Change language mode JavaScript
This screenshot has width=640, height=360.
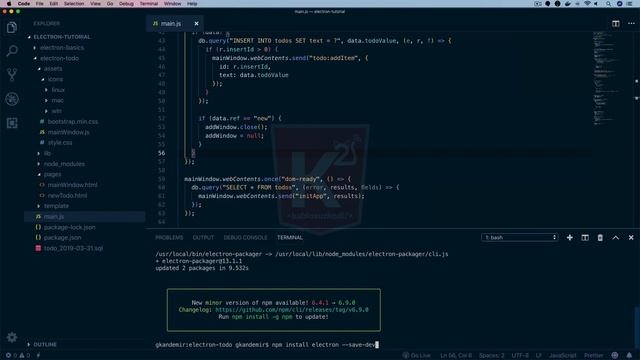(563, 355)
